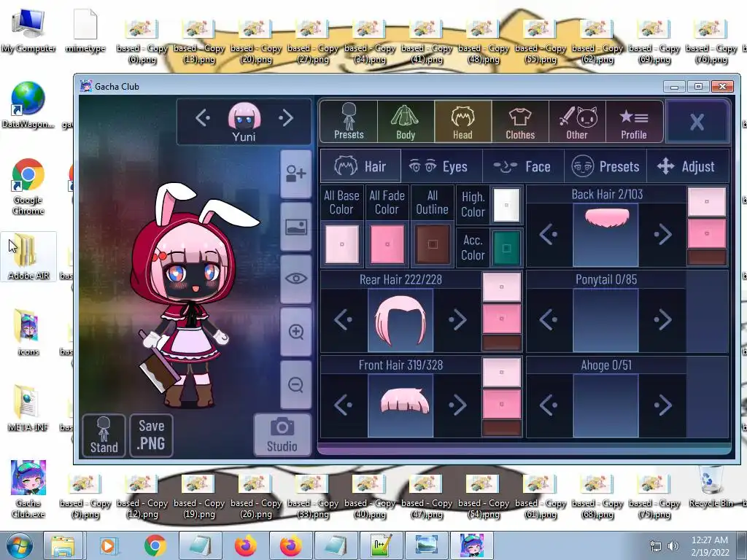Image resolution: width=747 pixels, height=560 pixels.
Task: Open Front Hair base color swatch
Action: 502,373
